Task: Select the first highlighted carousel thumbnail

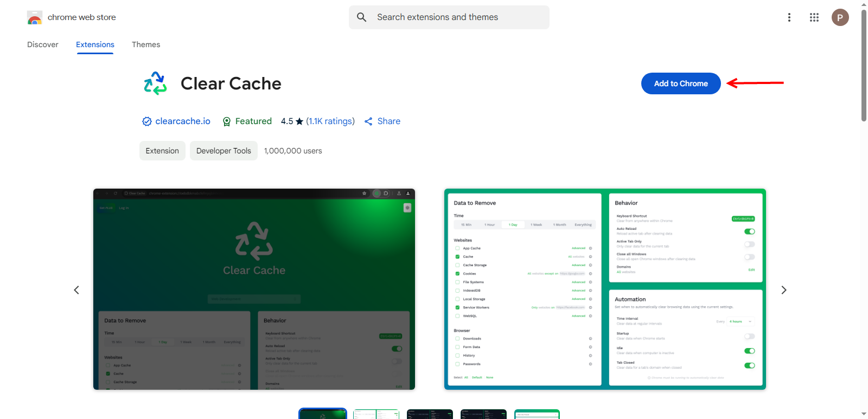Action: coord(323,414)
